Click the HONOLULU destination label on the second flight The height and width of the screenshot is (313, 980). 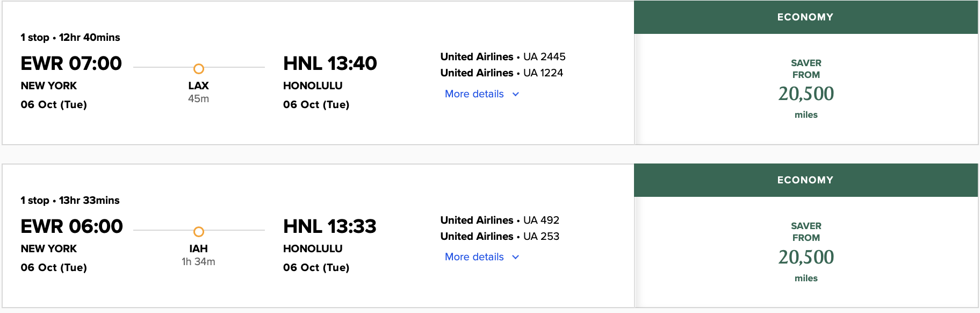313,248
